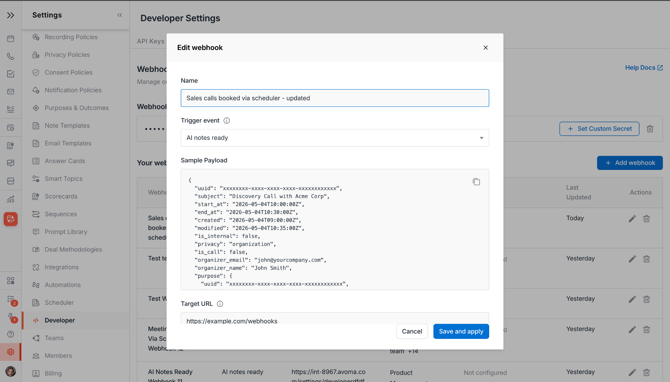Open the Help Docs link
Image resolution: width=670 pixels, height=382 pixels.
[x=644, y=68]
